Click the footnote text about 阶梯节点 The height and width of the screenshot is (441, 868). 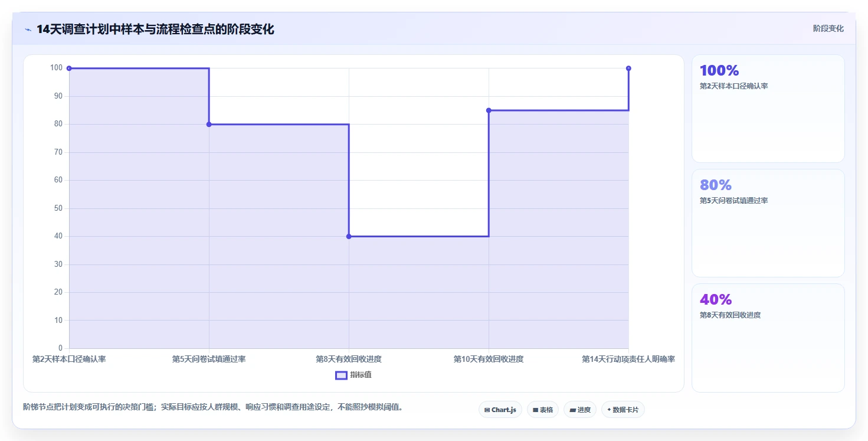tap(213, 407)
